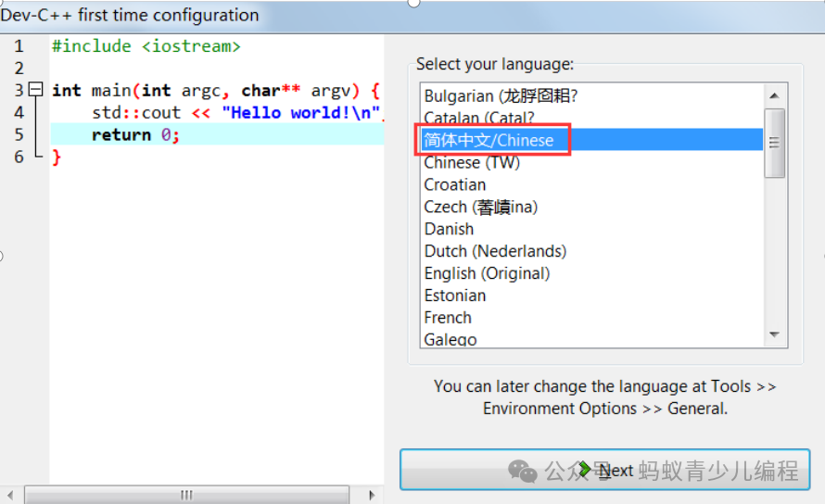Select Czech language entry

click(592, 207)
